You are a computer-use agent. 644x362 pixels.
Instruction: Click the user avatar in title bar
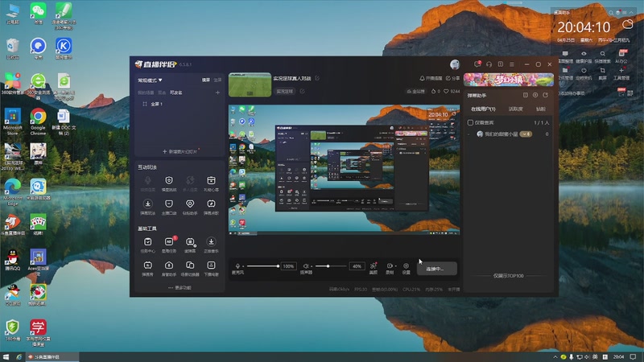(455, 64)
